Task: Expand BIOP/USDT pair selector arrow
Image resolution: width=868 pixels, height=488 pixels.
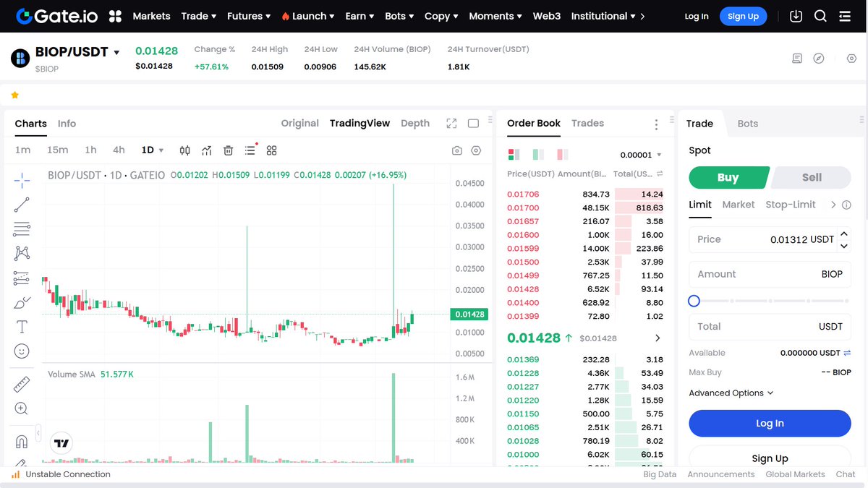Action: click(x=116, y=53)
